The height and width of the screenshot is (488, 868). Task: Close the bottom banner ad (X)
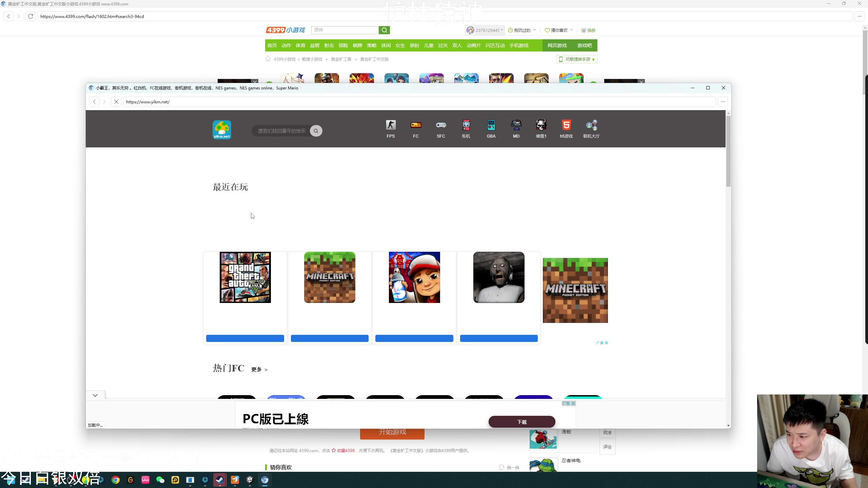tap(573, 403)
